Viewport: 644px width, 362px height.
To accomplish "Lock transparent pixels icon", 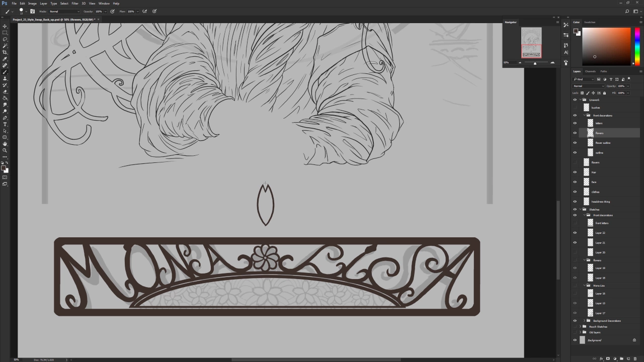I will (583, 93).
